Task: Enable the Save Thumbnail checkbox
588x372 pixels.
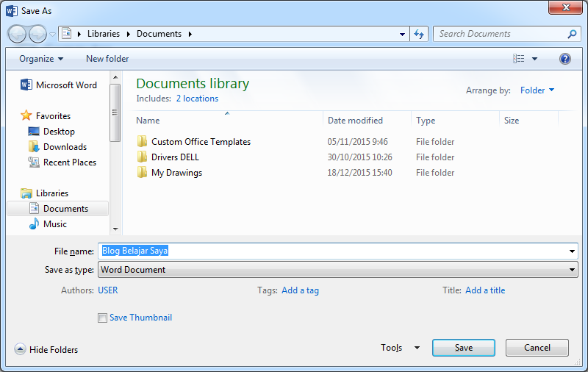Action: pyautogui.click(x=102, y=318)
